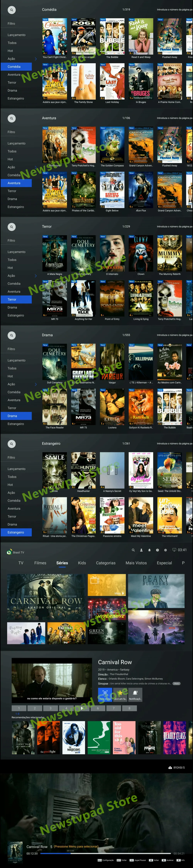
Task: Seek on the Carnival Row playback progress bar
Action: coord(105,854)
